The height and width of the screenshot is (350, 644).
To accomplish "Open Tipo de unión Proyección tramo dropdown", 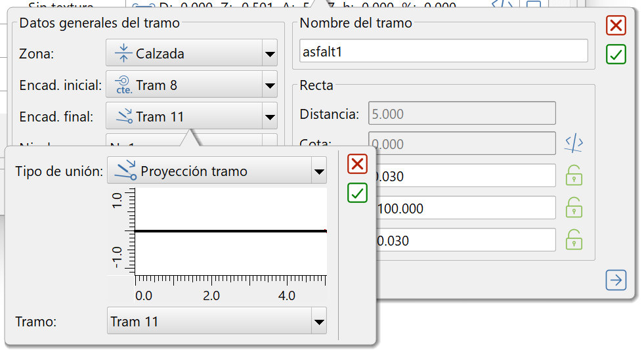I will coord(318,172).
